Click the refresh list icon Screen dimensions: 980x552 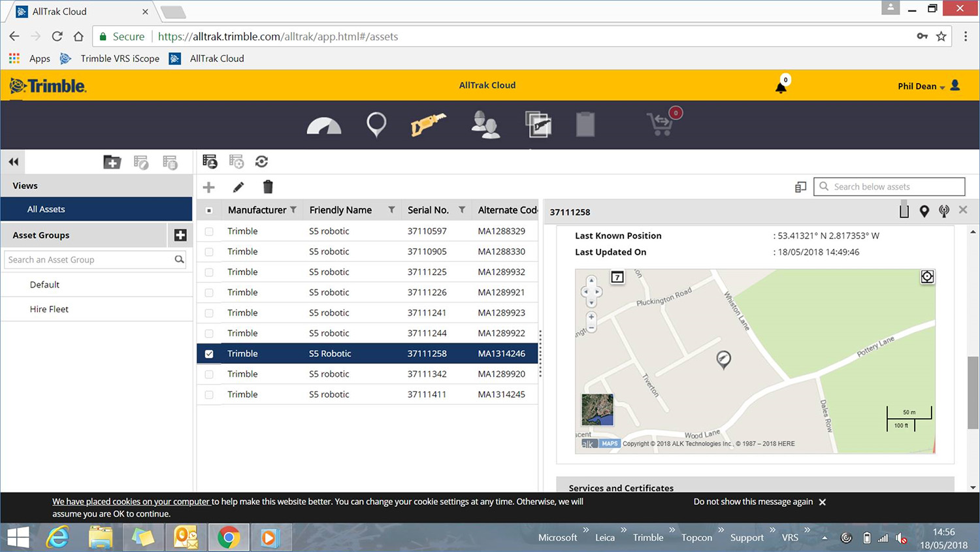[261, 161]
